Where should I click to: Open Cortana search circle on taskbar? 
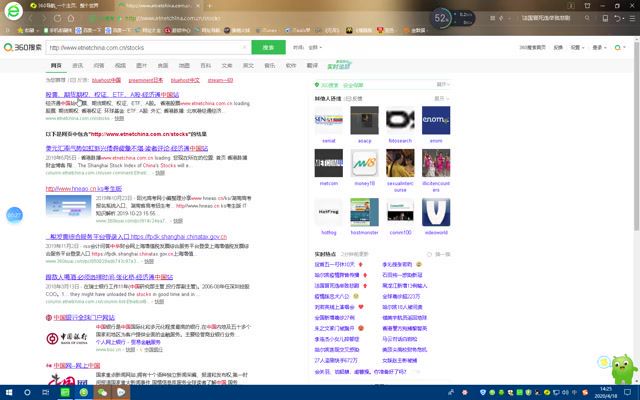point(27,393)
